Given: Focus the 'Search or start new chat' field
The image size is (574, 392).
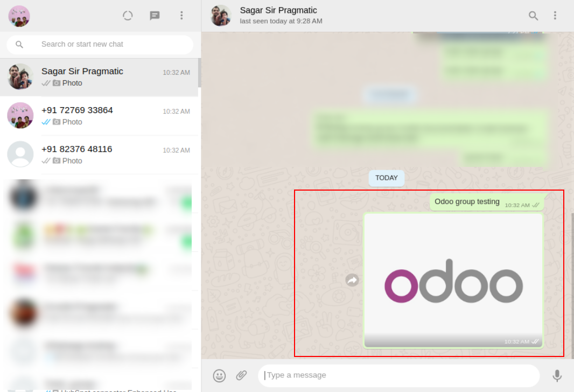Looking at the screenshot, I should click(x=100, y=45).
